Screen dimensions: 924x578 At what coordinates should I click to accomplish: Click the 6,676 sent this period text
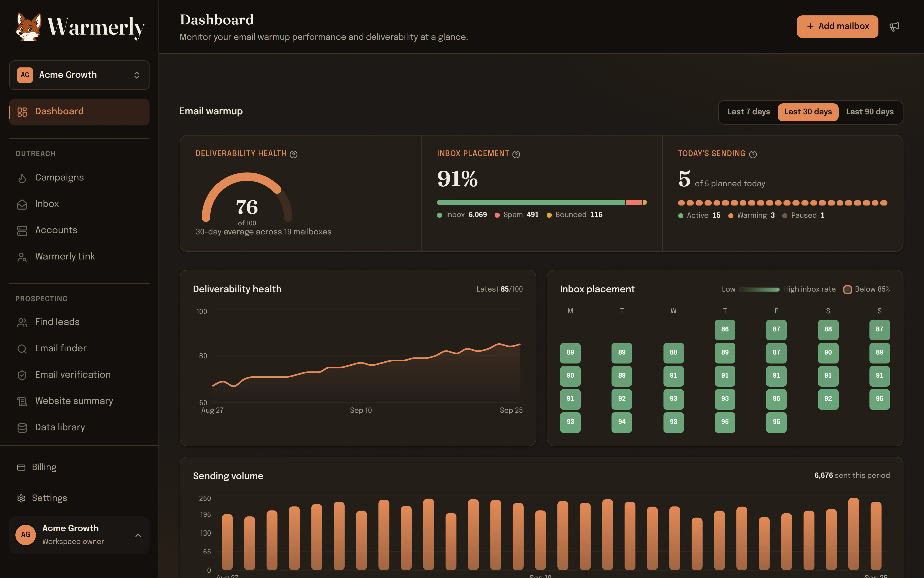pyautogui.click(x=852, y=475)
